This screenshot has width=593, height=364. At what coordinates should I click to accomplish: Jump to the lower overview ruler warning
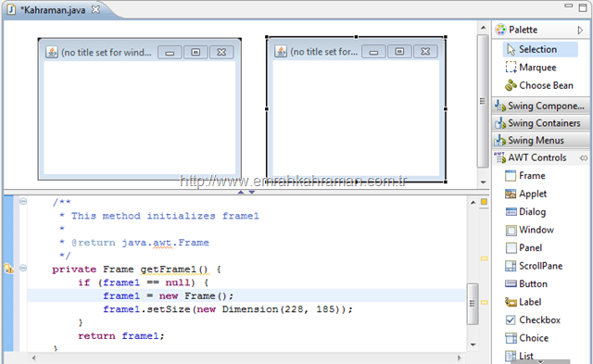click(x=484, y=302)
